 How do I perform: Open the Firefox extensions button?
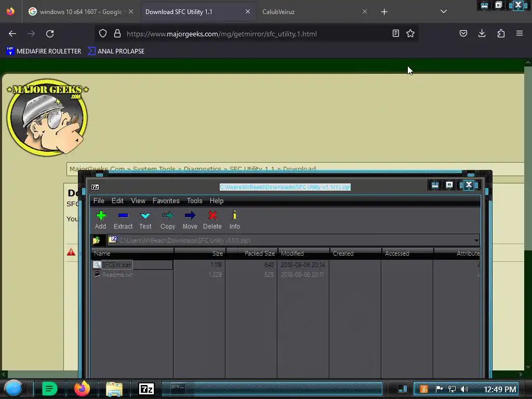(501, 33)
